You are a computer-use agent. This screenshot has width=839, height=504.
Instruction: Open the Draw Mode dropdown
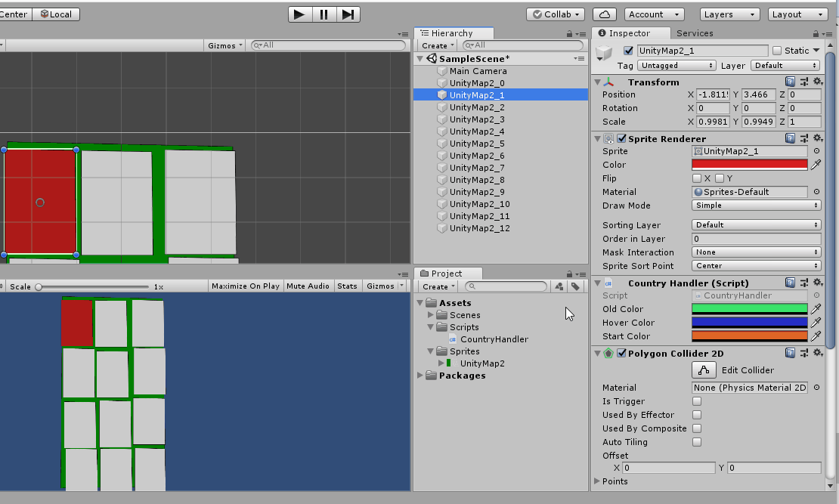pyautogui.click(x=756, y=206)
